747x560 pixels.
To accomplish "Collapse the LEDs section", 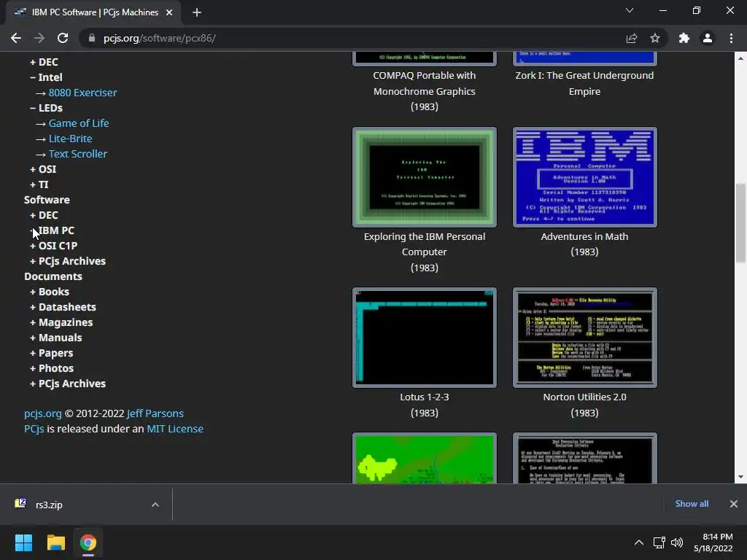I will (46, 108).
